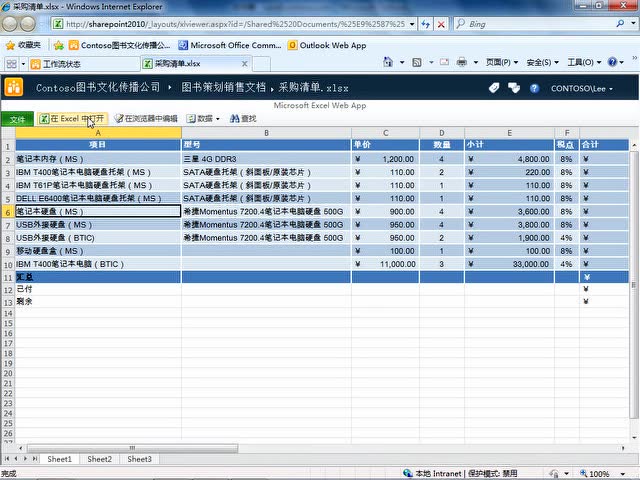The height and width of the screenshot is (480, 640).
Task: Click the vertical scrollbar down arrow
Action: tap(633, 438)
